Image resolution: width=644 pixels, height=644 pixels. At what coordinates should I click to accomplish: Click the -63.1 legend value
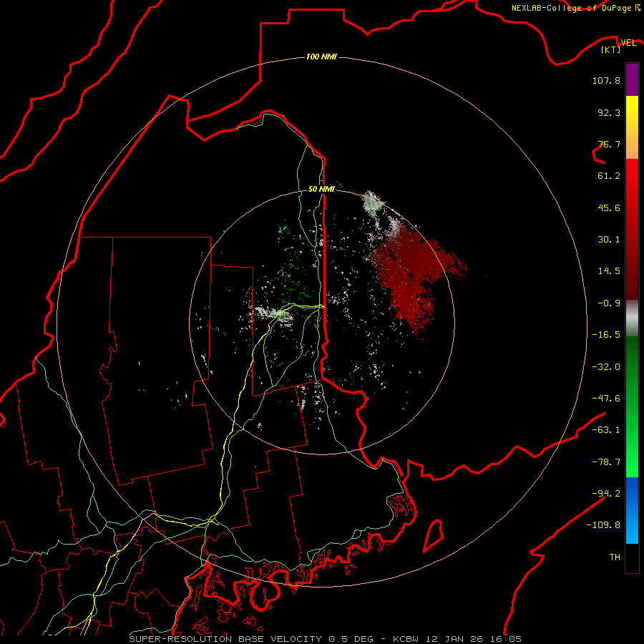606,430
